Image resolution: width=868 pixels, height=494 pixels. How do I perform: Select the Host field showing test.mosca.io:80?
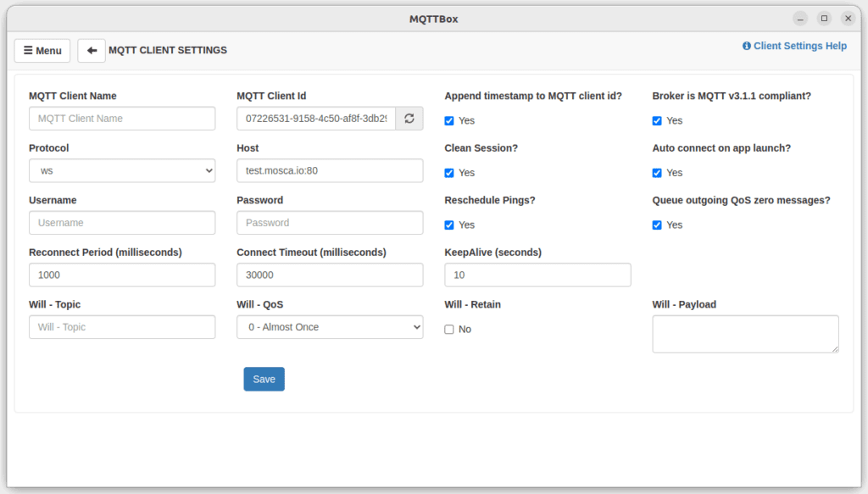pyautogui.click(x=329, y=170)
